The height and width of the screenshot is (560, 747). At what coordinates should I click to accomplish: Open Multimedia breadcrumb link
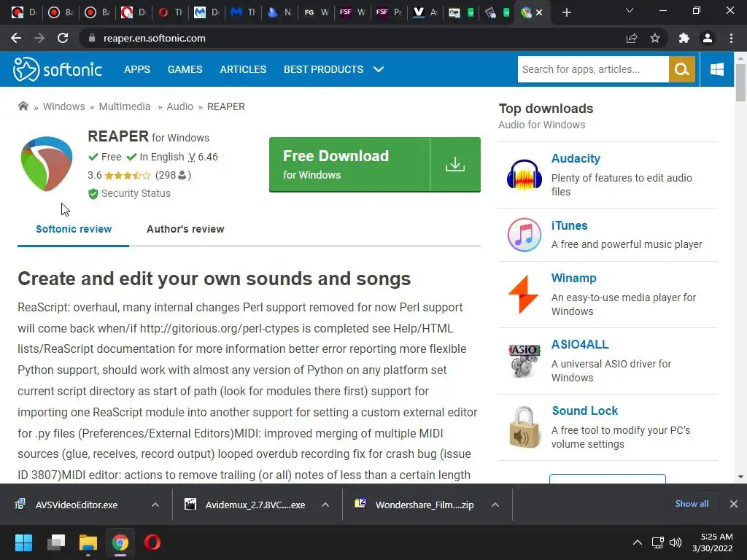(x=124, y=106)
